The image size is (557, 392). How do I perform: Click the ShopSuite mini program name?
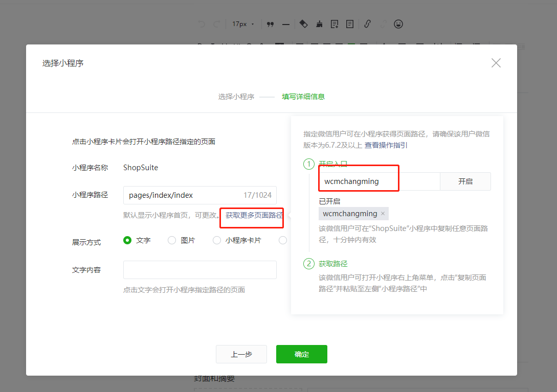(x=141, y=168)
